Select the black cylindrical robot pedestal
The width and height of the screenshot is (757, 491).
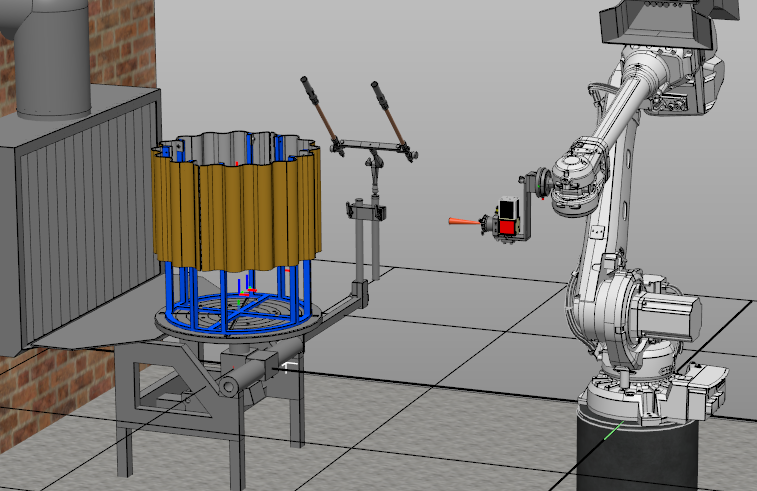[630, 455]
